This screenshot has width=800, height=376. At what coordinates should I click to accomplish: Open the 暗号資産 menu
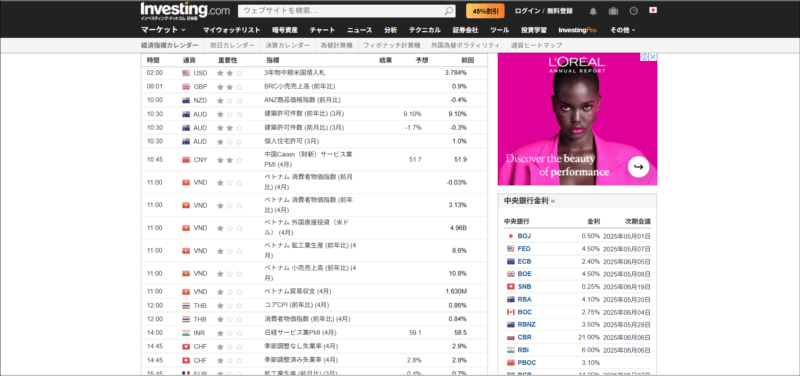pyautogui.click(x=285, y=30)
